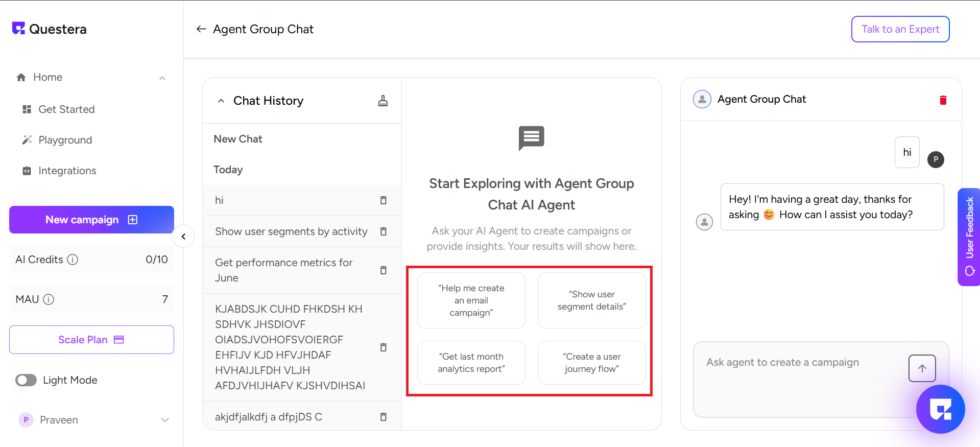Select the 'Get last month analytics report' suggestion
Screen dimensions: 980x447
(471, 363)
